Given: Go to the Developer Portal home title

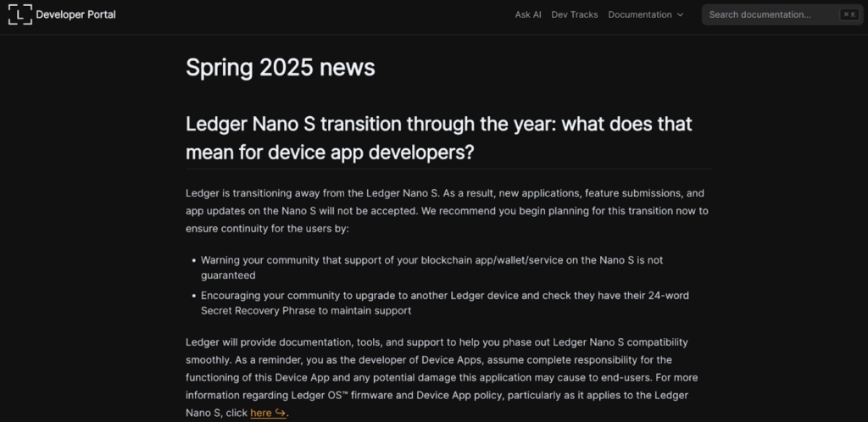Looking at the screenshot, I should (75, 14).
